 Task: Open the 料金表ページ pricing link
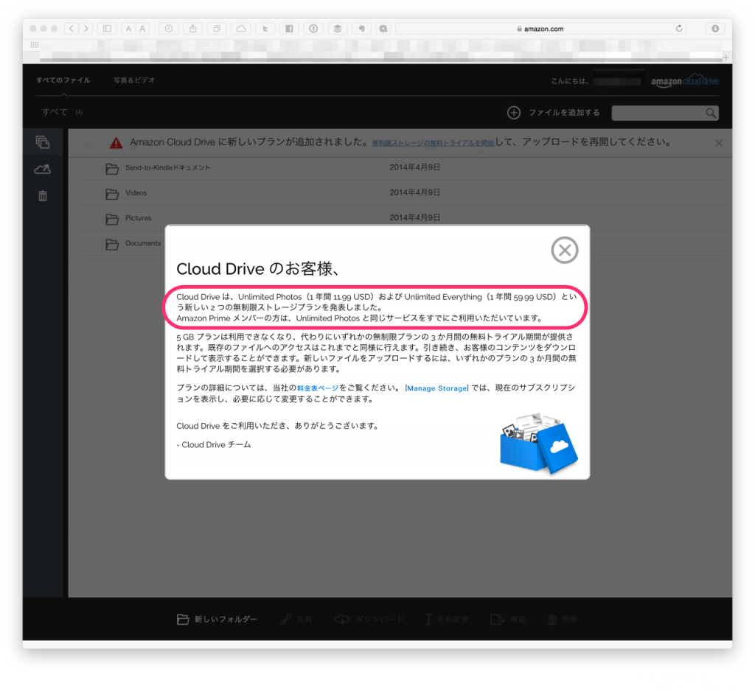tap(318, 388)
